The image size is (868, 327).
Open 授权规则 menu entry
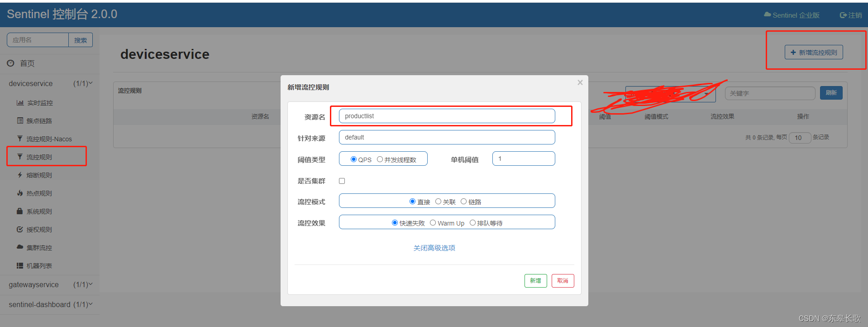coord(39,230)
